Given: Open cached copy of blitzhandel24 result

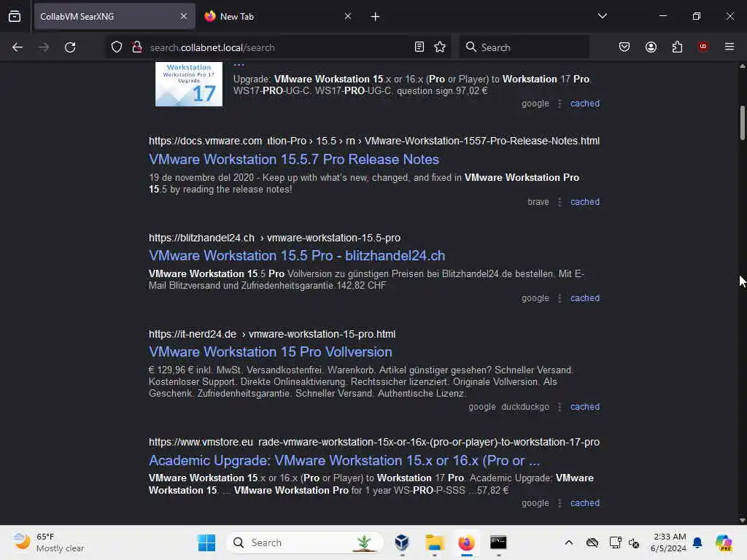Looking at the screenshot, I should pos(585,298).
